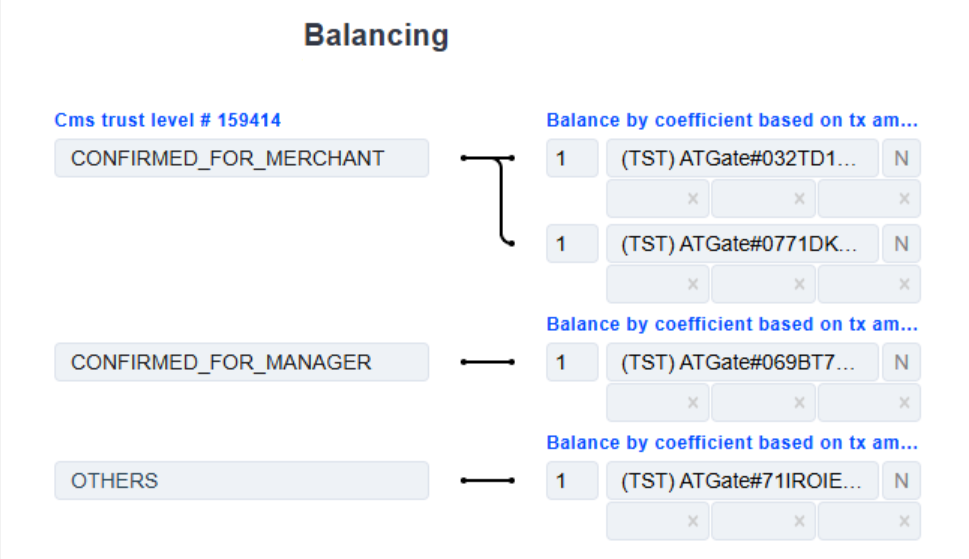Clear first field under ATGate#0771DK row
This screenshot has height=559, width=969.
pos(693,284)
